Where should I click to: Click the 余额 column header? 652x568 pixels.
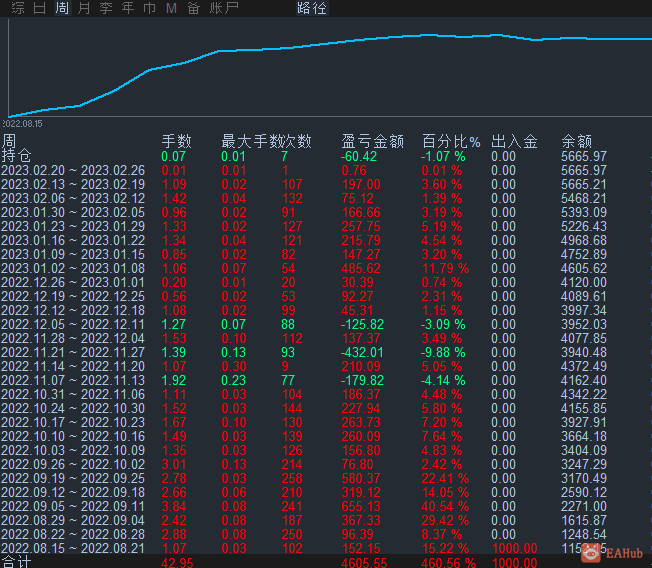coord(576,141)
